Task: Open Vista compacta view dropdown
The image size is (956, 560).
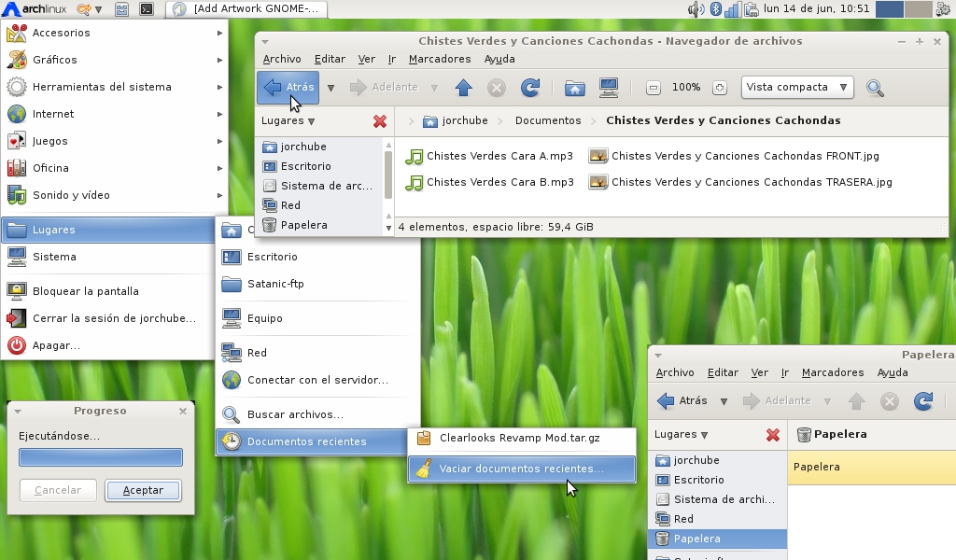Action: click(x=797, y=87)
